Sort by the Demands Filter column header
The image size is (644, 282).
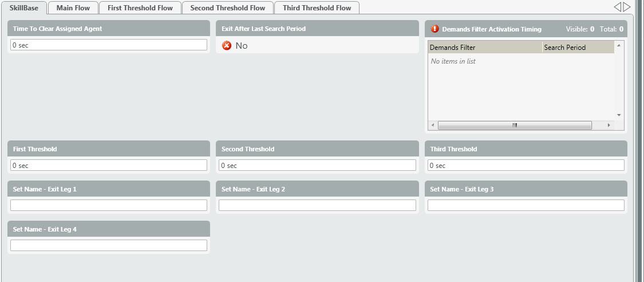484,48
